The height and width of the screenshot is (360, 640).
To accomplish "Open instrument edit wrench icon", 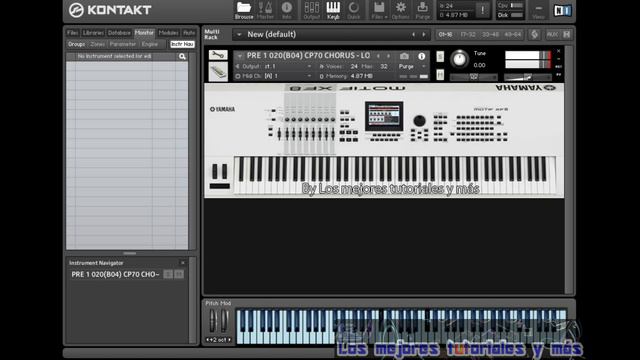I will [218, 55].
